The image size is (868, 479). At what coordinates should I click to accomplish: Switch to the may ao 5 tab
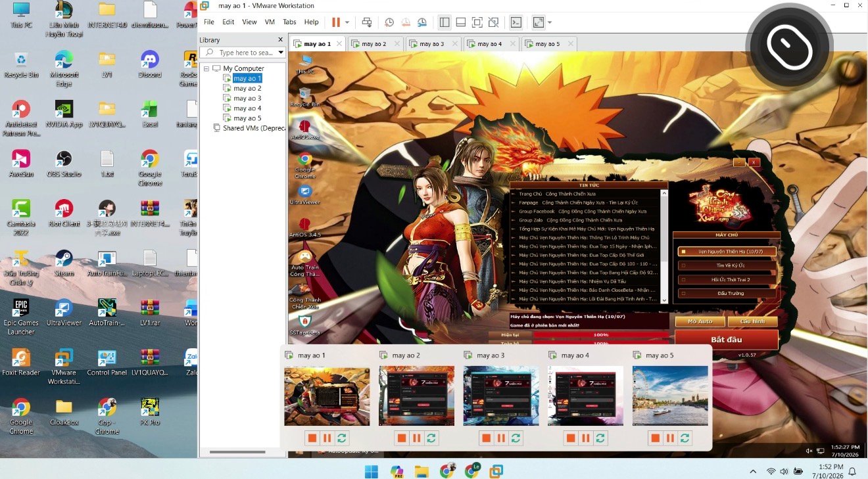pos(548,44)
